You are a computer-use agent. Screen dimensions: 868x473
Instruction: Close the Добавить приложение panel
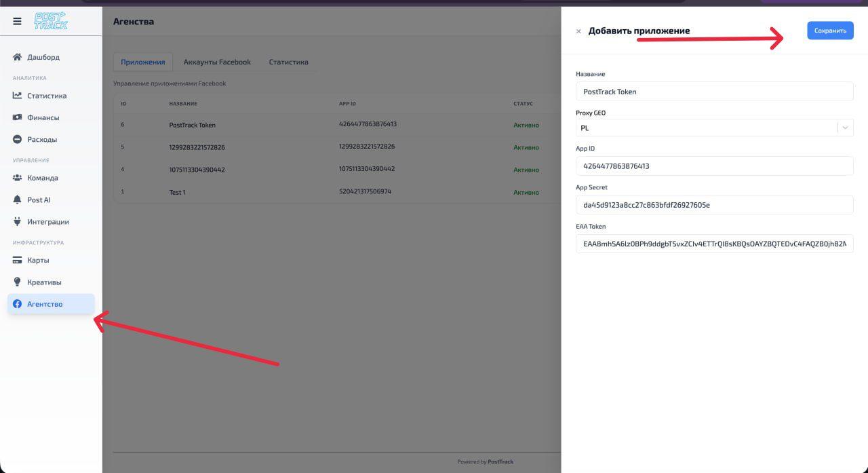(578, 31)
